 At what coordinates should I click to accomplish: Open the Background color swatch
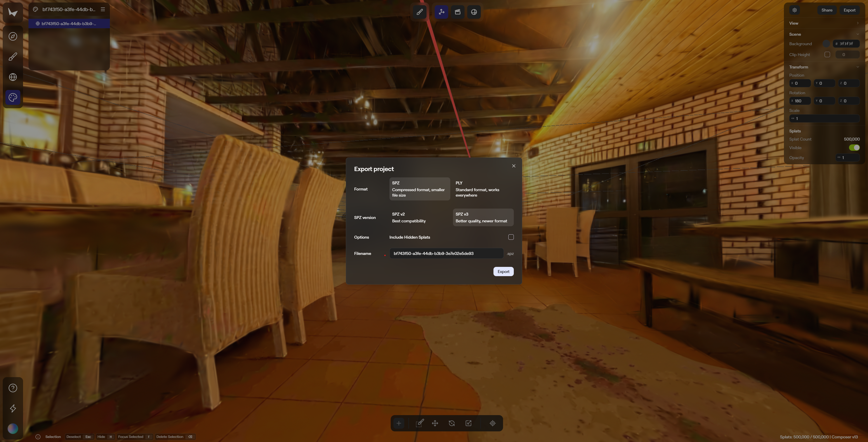point(826,44)
